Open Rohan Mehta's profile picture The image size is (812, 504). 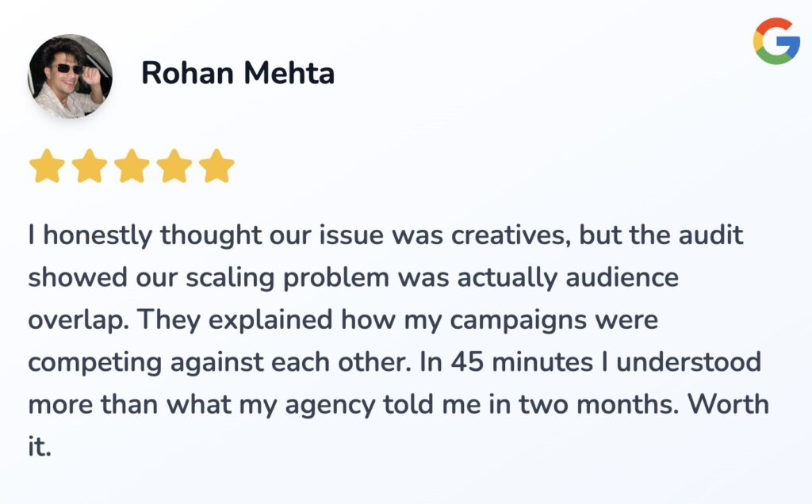[70, 76]
